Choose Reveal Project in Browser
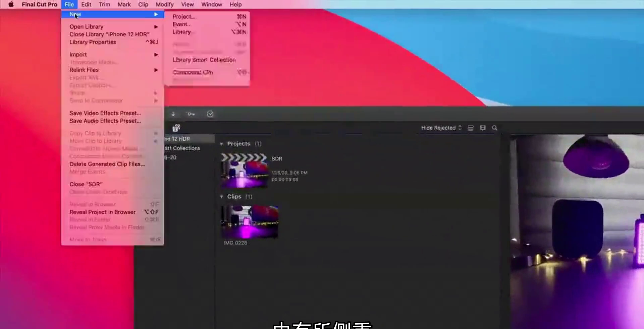 [x=113, y=212]
